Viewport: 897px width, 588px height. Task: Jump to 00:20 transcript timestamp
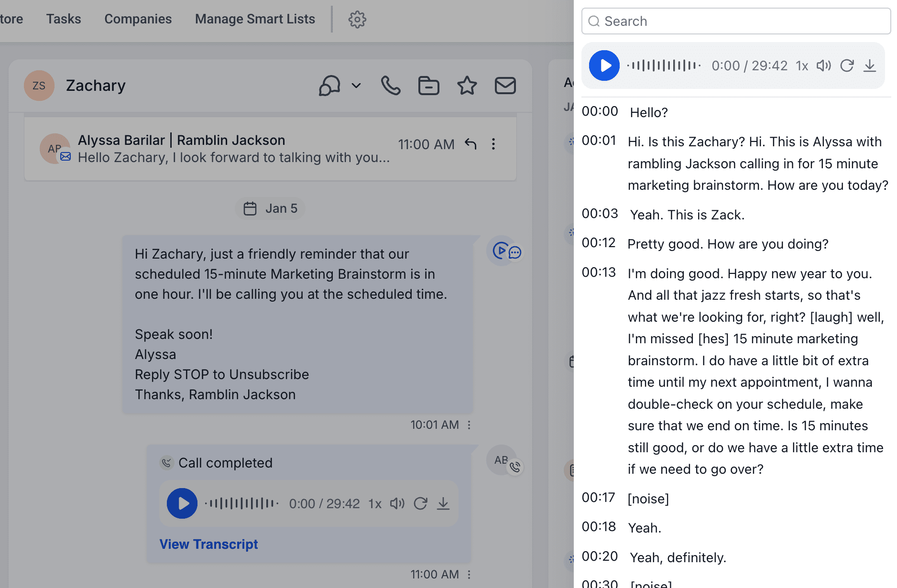coord(600,556)
